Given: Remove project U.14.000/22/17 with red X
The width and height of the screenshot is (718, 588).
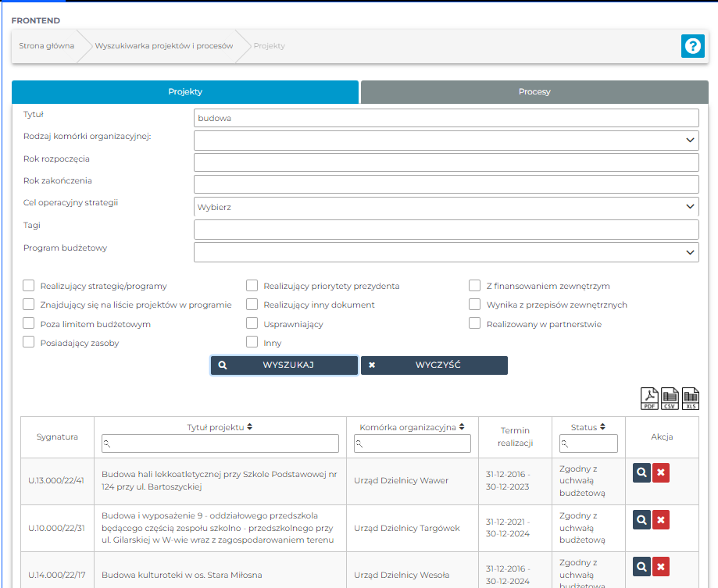Looking at the screenshot, I should [x=661, y=567].
